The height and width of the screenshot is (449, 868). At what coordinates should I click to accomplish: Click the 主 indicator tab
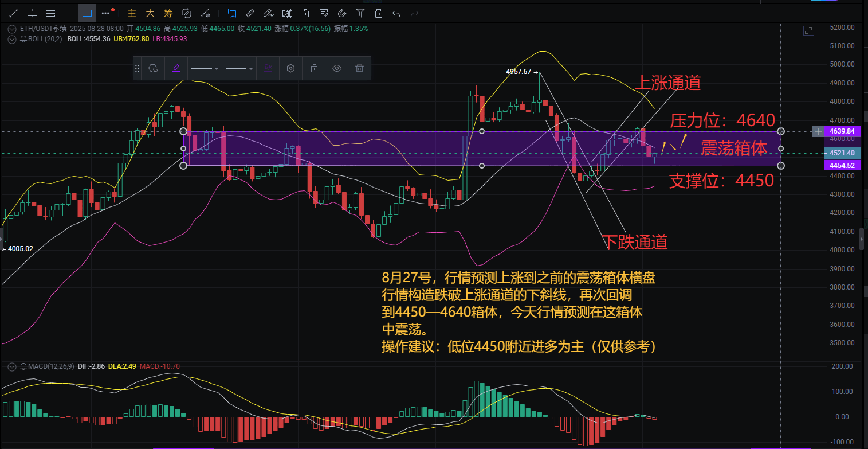pos(132,13)
